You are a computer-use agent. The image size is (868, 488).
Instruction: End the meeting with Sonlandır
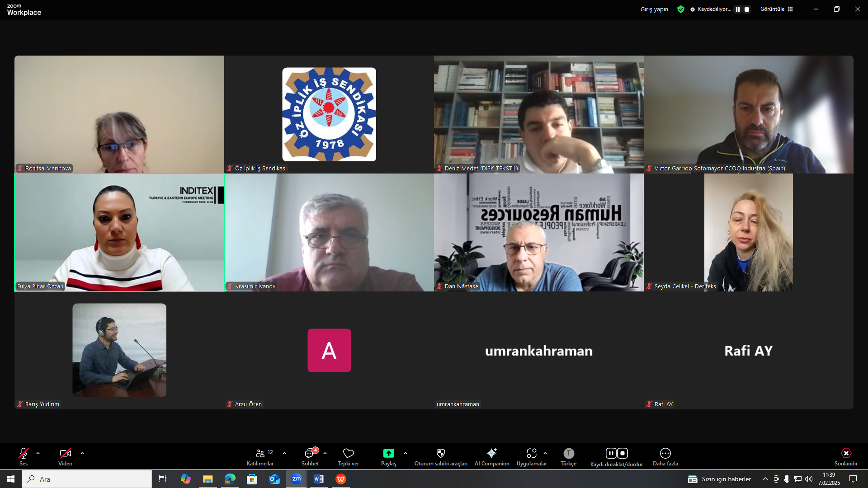click(x=846, y=456)
